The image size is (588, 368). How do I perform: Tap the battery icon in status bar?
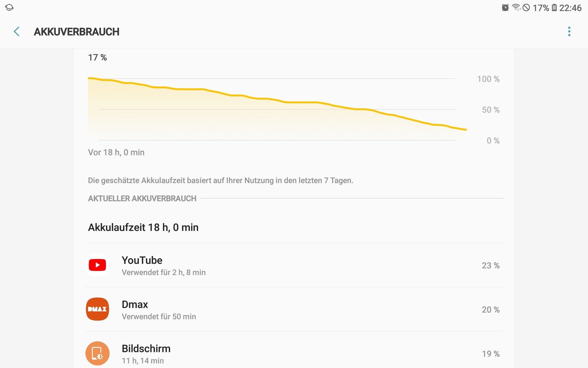coord(554,7)
